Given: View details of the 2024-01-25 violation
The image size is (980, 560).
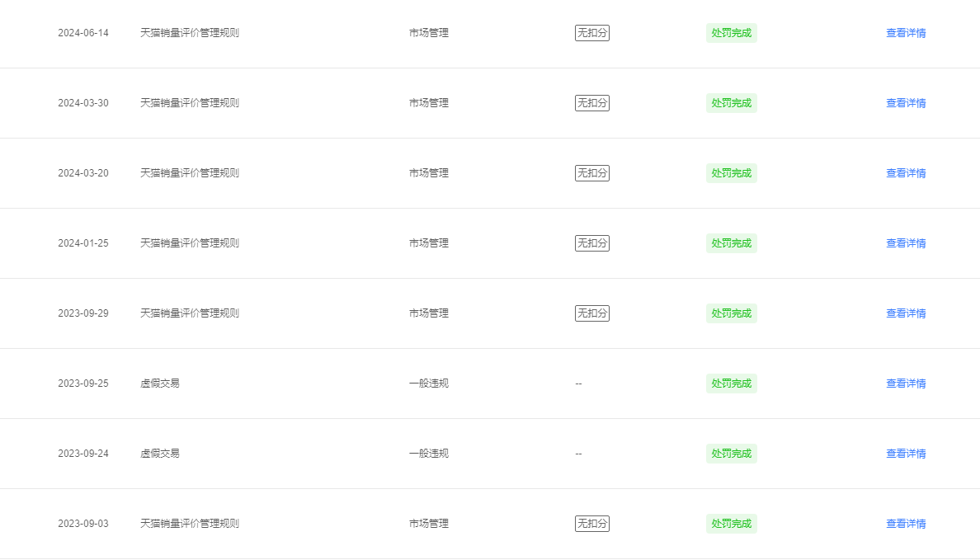Looking at the screenshot, I should pyautogui.click(x=906, y=243).
